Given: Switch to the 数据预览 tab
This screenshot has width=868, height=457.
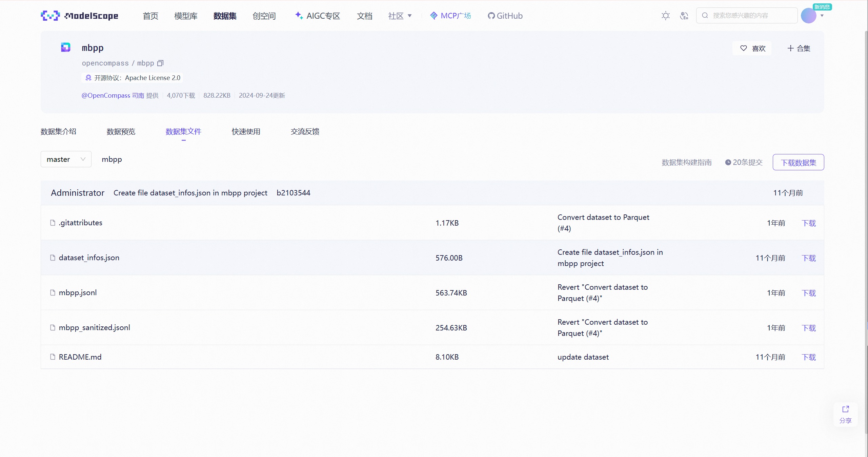Looking at the screenshot, I should click(121, 131).
